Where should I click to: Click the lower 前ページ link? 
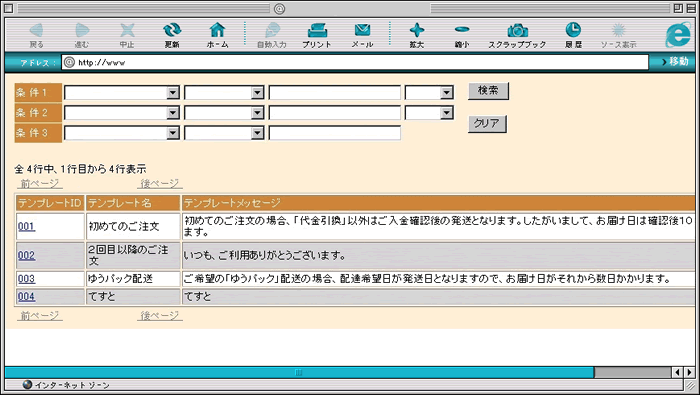pos(40,316)
